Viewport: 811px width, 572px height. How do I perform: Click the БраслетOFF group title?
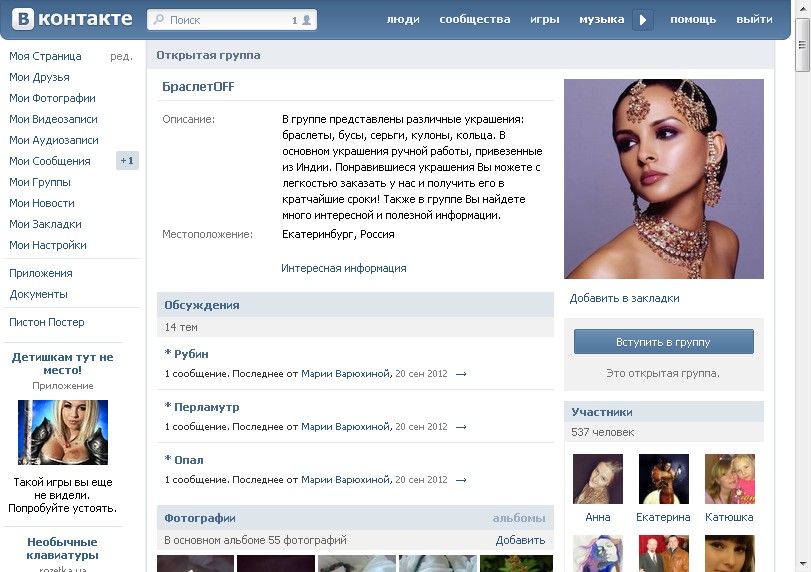point(198,87)
